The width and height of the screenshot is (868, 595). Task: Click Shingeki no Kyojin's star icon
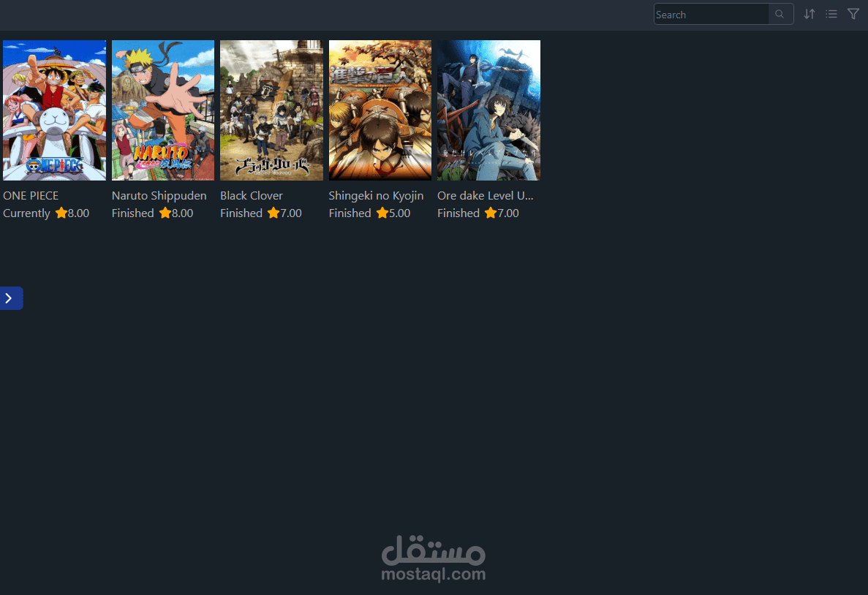(382, 213)
